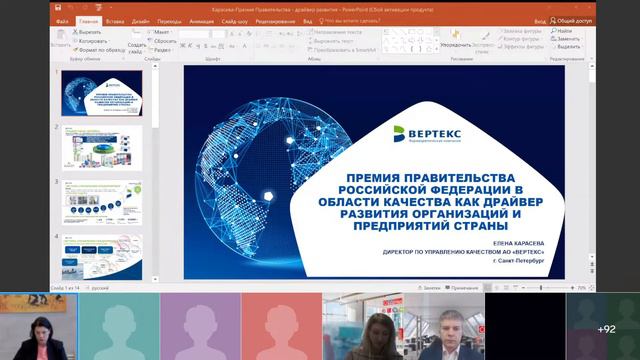Click the Примечания comments button
640x360 pixels.
pyautogui.click(x=462, y=288)
